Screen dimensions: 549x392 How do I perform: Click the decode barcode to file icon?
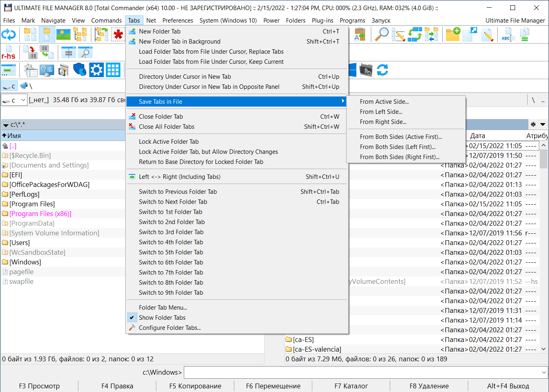[x=46, y=52]
